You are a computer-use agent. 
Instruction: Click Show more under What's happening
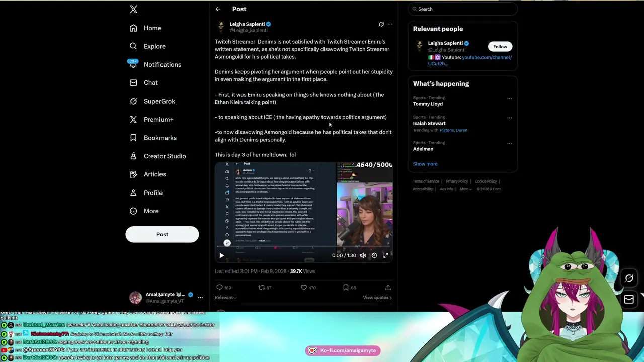[425, 164]
